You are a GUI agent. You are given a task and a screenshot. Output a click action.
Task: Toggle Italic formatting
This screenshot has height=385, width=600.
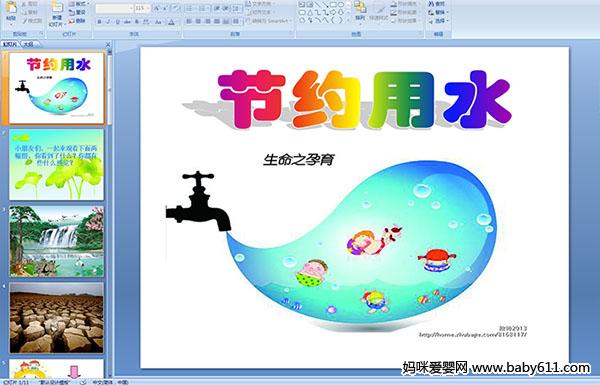[108, 22]
